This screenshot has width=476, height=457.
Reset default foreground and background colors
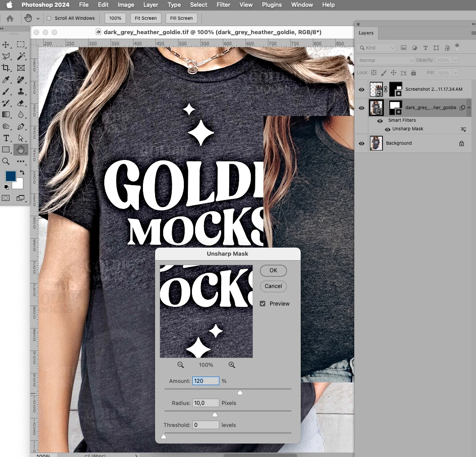point(6,187)
